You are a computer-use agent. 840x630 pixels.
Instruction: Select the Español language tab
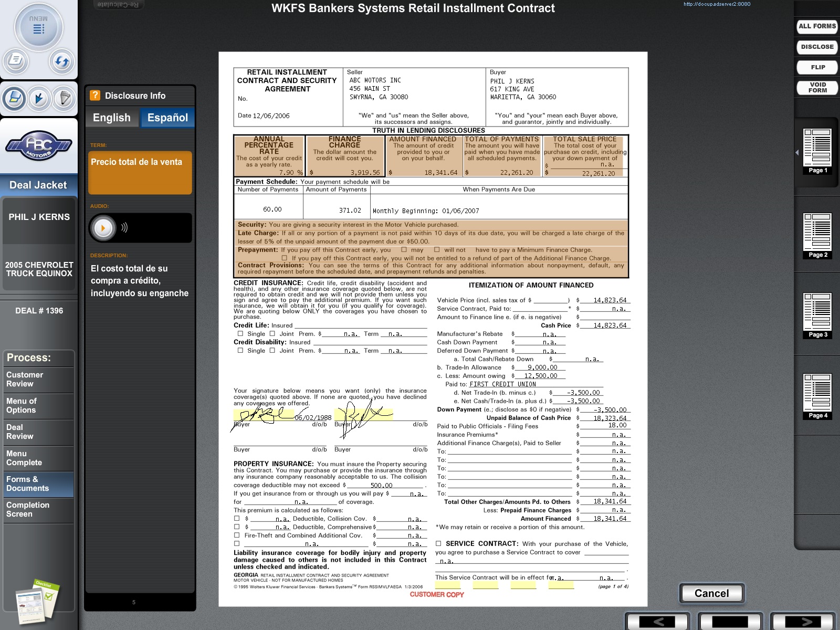click(167, 118)
